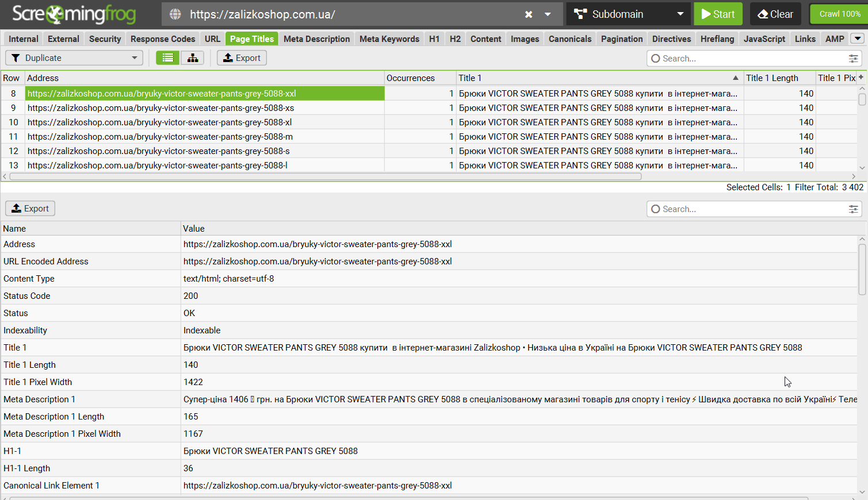Expand the Subdomain mode dropdown
This screenshot has width=868, height=500.
coord(680,14)
